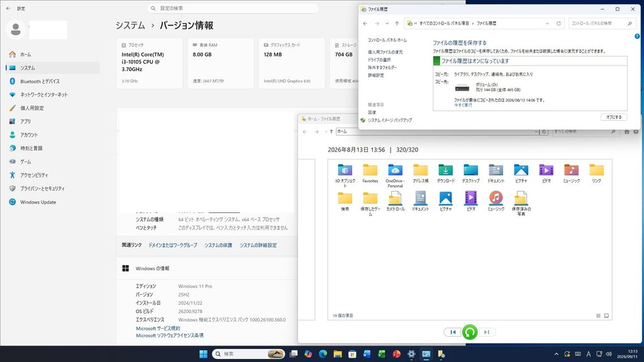Viewport: 644px width, 362px height.
Task: Select the 保存したゲーム folder
Action: pyautogui.click(x=370, y=204)
